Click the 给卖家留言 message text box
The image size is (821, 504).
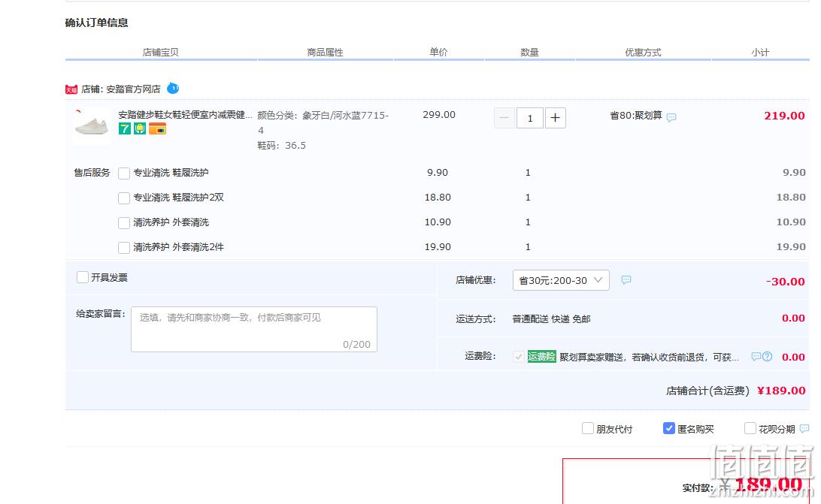click(254, 329)
